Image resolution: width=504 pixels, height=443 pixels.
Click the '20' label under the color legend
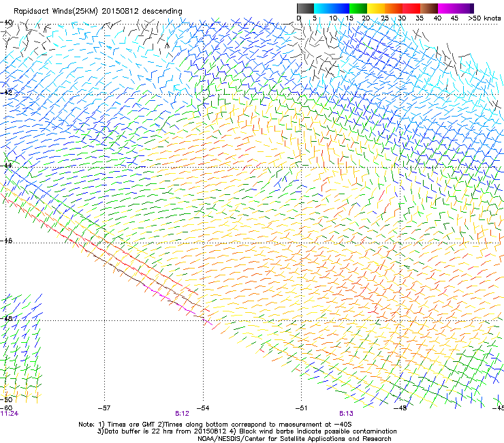point(366,18)
